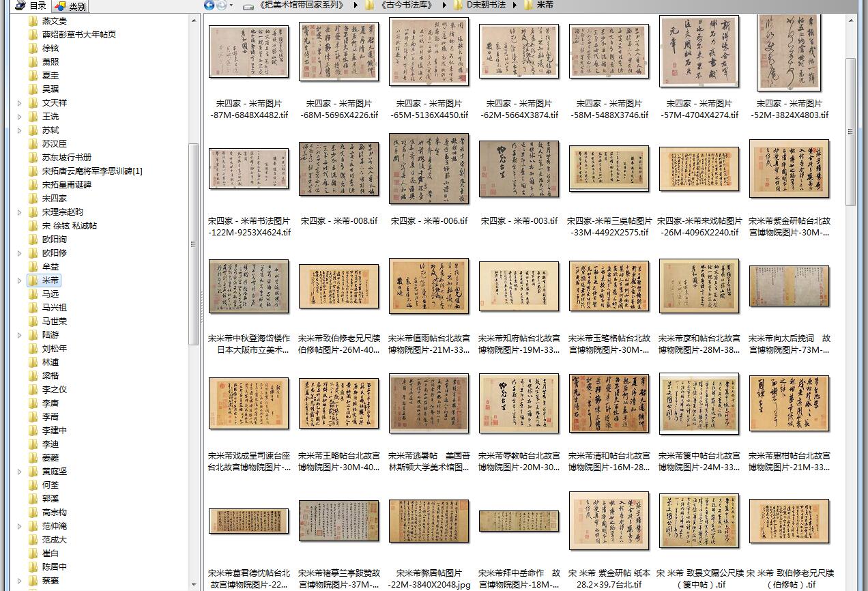Click the 马世荣 folder icon

click(33, 321)
